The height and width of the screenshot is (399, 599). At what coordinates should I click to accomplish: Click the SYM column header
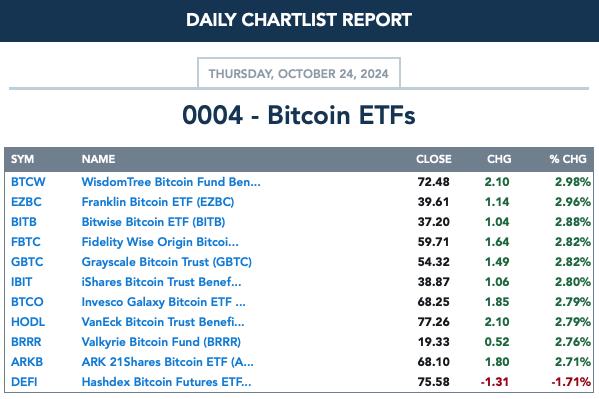point(23,159)
